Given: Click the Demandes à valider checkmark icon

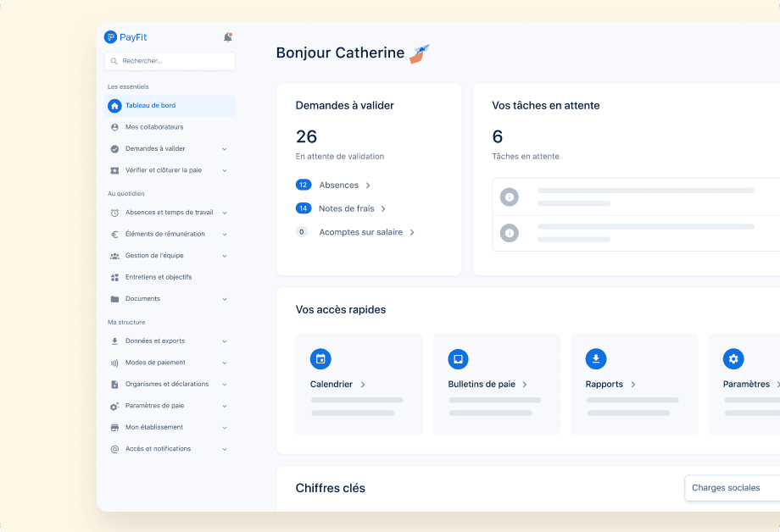Looking at the screenshot, I should point(114,148).
